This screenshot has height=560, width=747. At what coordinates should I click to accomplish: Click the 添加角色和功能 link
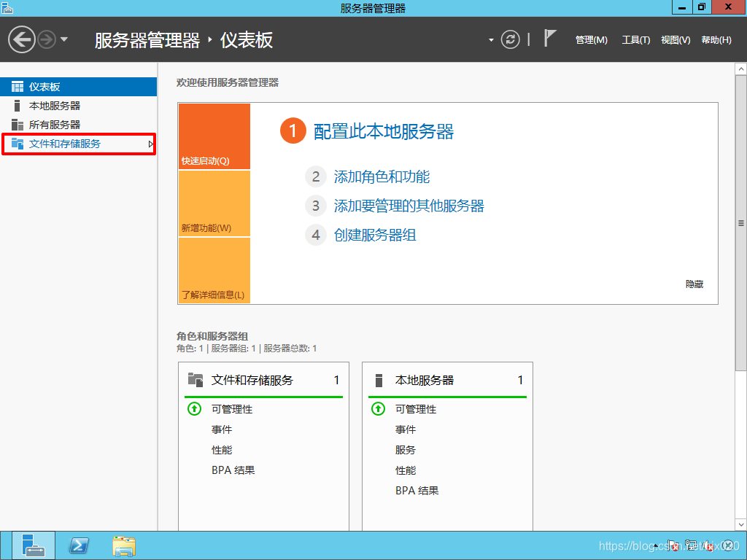[x=382, y=176]
